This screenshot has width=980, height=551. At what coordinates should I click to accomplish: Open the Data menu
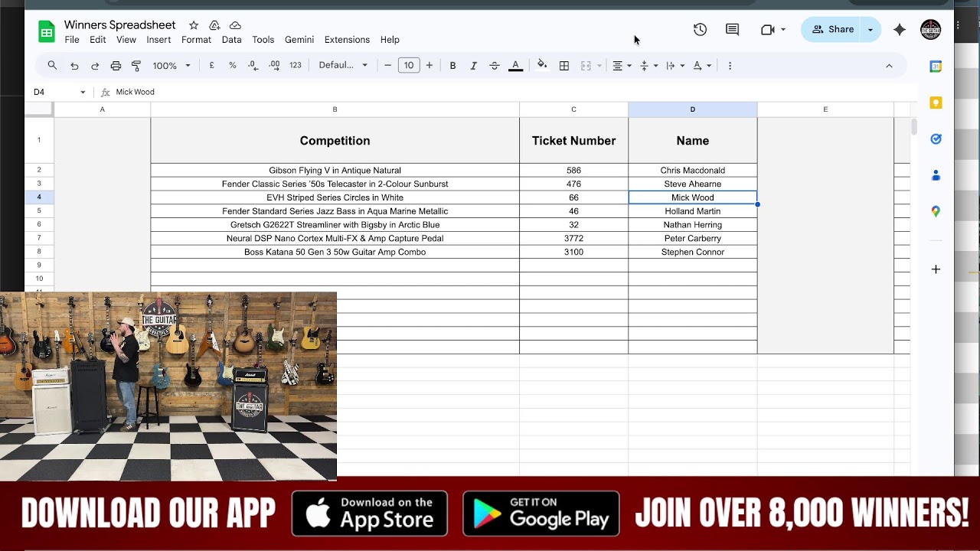tap(231, 40)
